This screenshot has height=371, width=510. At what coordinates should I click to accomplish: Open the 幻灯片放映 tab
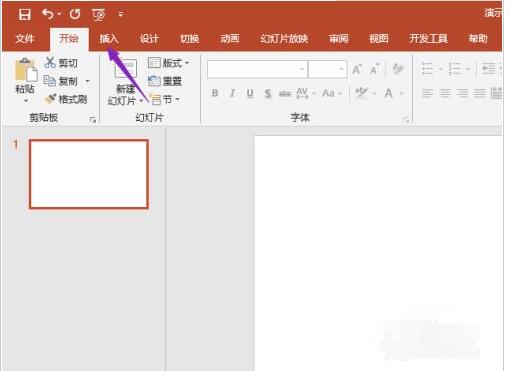[284, 39]
